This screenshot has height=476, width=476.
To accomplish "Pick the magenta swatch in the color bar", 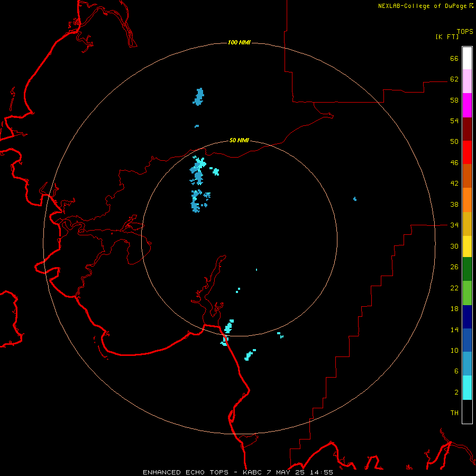I will (x=467, y=105).
